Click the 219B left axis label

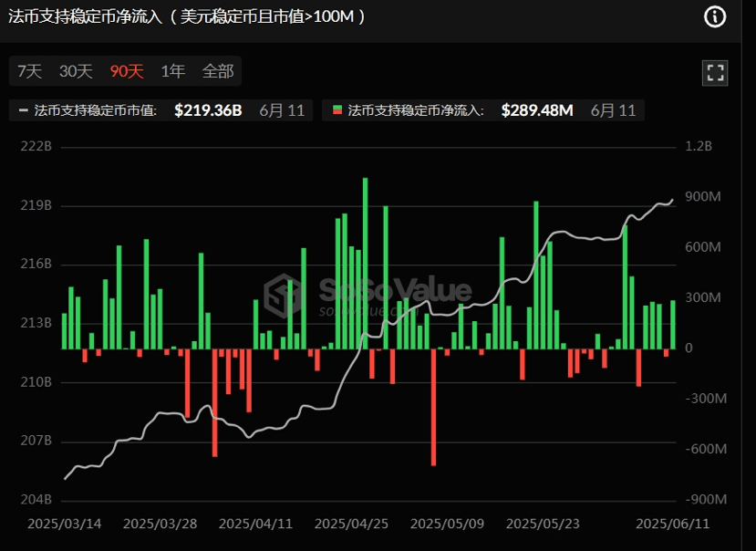click(x=36, y=205)
